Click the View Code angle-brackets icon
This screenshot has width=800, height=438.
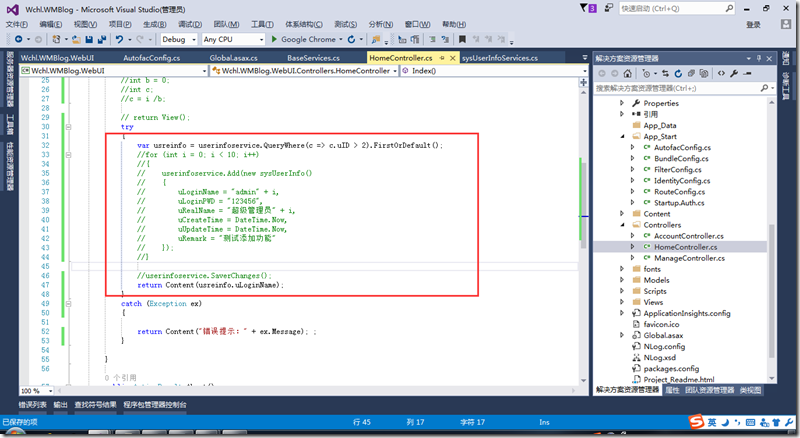tap(721, 74)
